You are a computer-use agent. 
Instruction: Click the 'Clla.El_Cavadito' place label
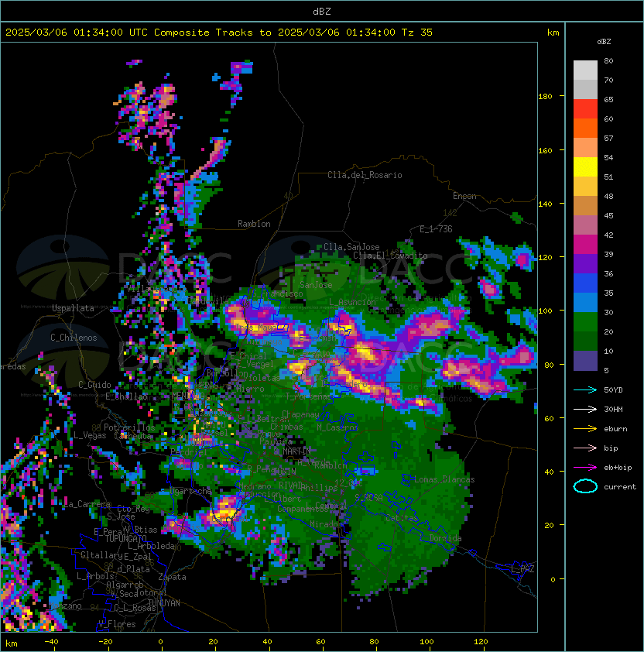(x=390, y=256)
